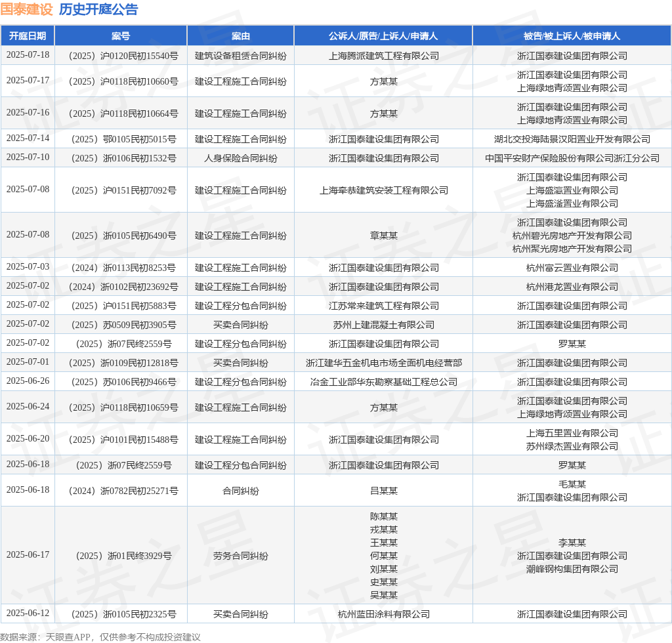Click case number (2025)浙0109民初12818号
The image size is (672, 643).
coord(123,363)
